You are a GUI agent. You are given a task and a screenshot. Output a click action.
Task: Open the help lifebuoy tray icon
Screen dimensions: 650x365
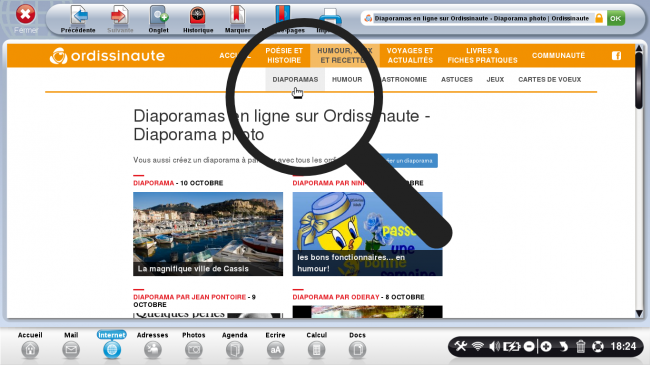point(598,346)
